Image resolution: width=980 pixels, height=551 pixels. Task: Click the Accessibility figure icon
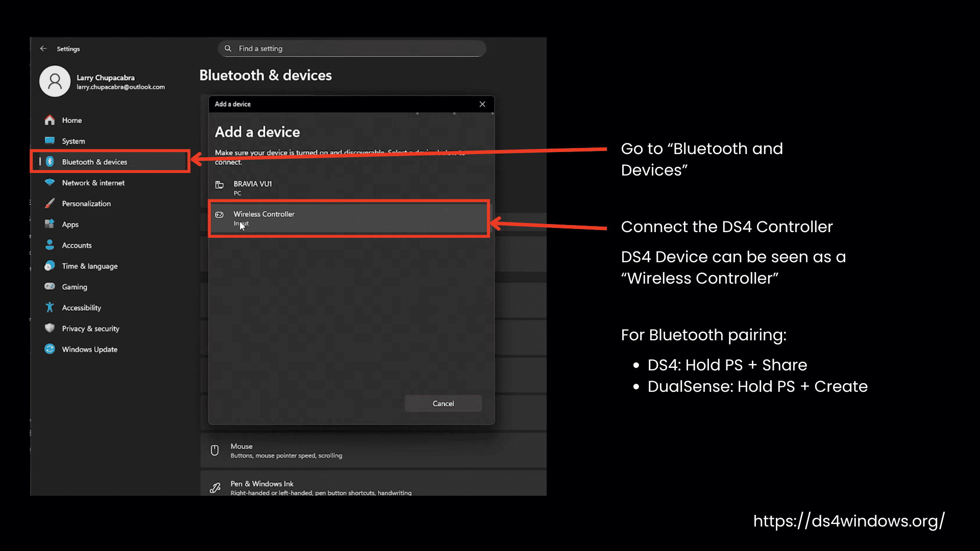tap(50, 307)
